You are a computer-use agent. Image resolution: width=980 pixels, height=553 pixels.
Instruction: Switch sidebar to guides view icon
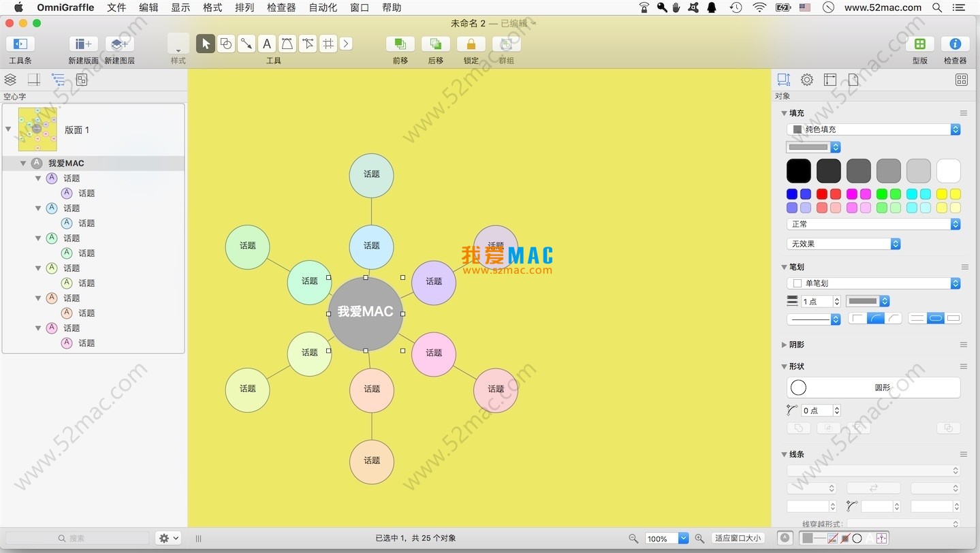(x=34, y=80)
